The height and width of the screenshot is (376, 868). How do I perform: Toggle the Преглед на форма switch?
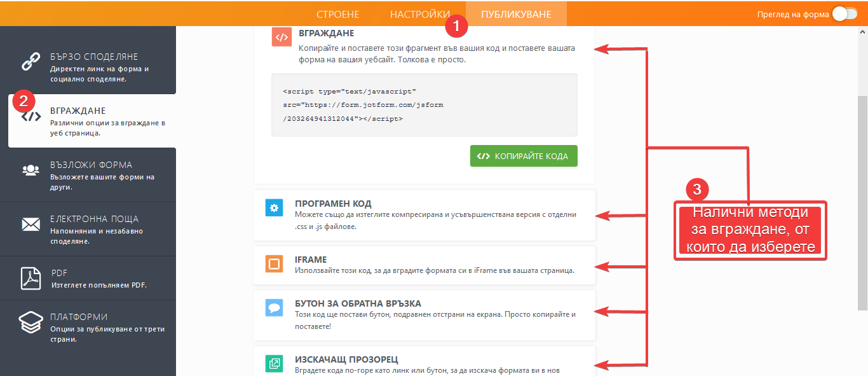pos(844,14)
